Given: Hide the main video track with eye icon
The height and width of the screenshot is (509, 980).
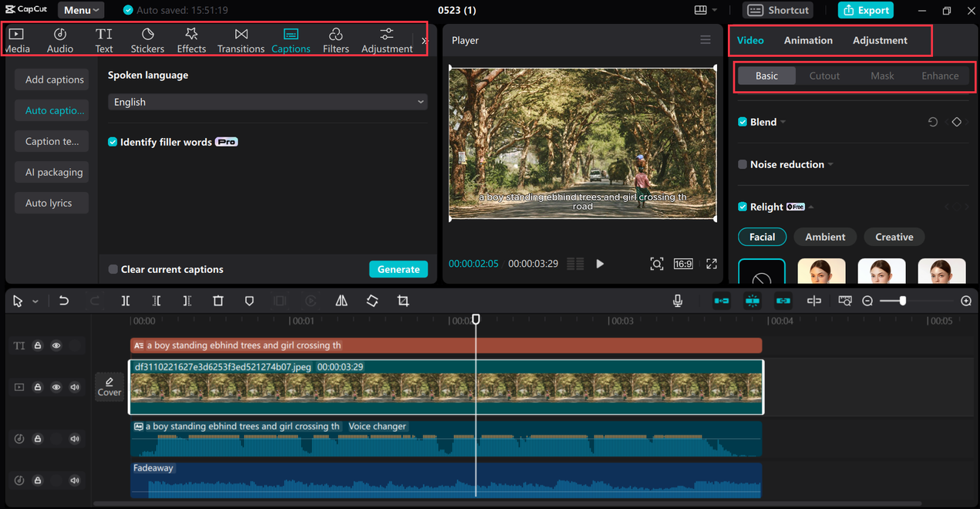Looking at the screenshot, I should click(56, 387).
